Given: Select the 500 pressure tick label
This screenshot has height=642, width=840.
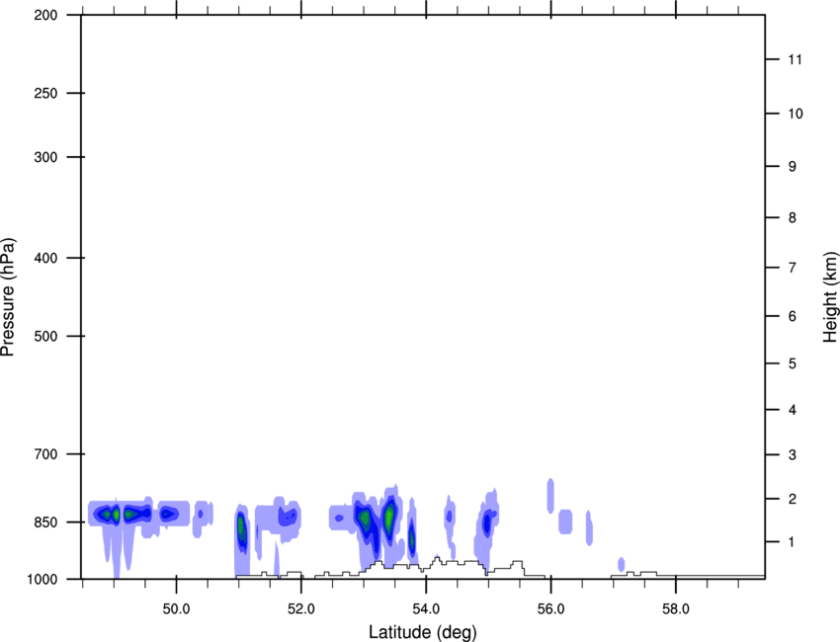Looking at the screenshot, I should (x=45, y=336).
